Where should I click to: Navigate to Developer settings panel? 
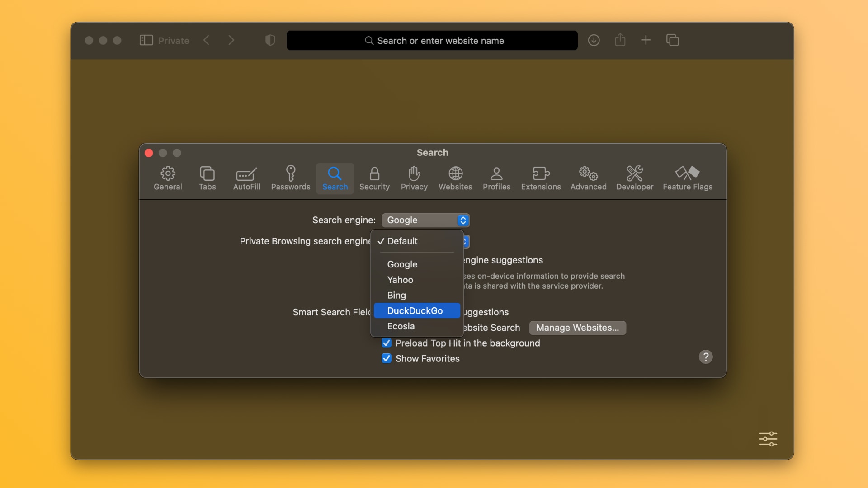point(634,177)
